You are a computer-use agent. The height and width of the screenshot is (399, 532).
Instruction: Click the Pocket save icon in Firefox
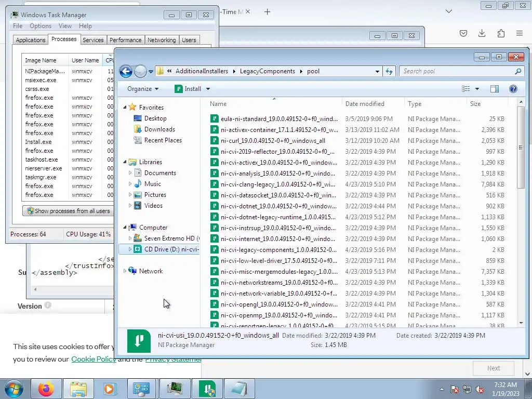point(463,33)
